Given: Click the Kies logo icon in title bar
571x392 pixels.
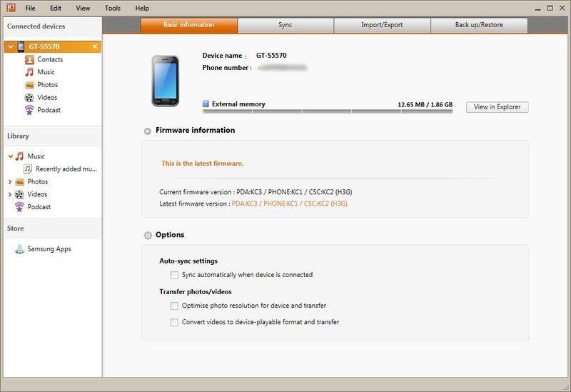Looking at the screenshot, I should click(11, 7).
